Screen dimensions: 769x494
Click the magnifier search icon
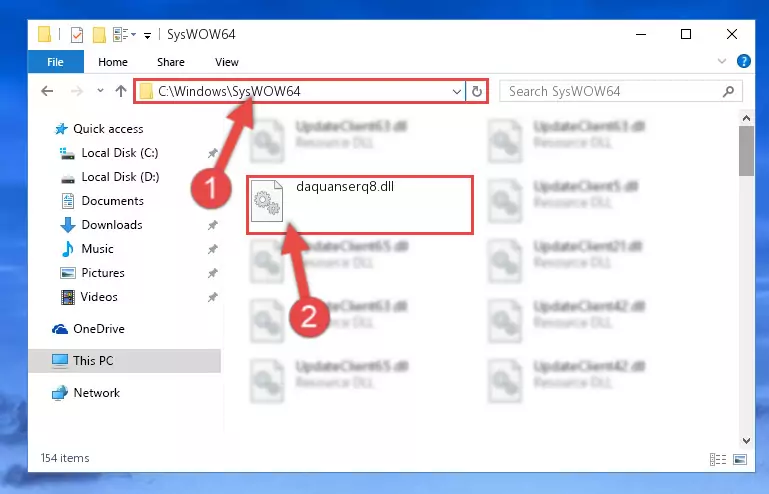tap(728, 91)
